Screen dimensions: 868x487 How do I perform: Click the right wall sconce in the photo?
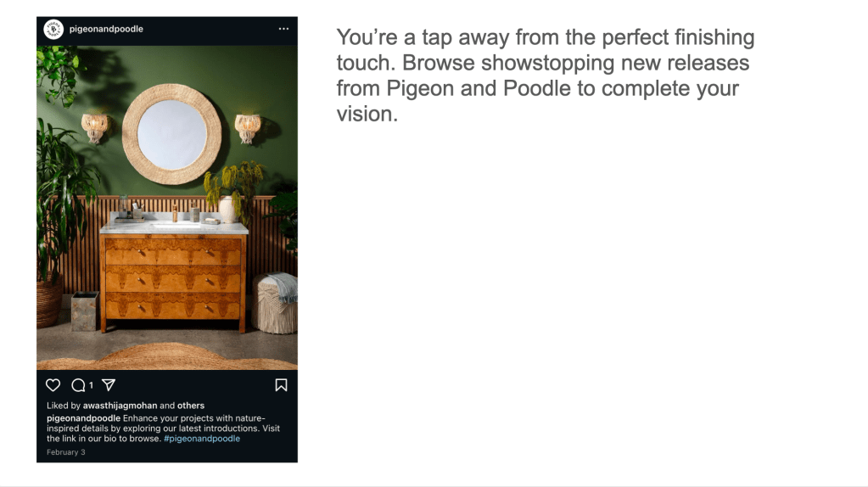247,127
